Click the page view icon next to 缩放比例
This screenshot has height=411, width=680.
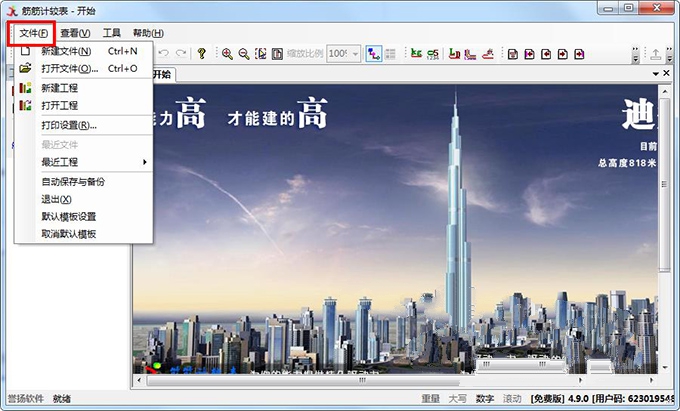click(277, 54)
